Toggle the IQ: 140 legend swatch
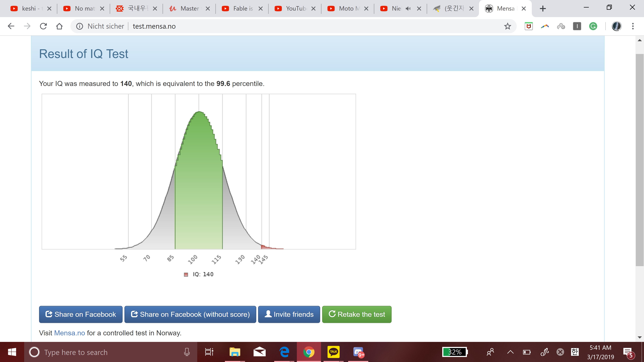The width and height of the screenshot is (644, 362). pos(186,275)
